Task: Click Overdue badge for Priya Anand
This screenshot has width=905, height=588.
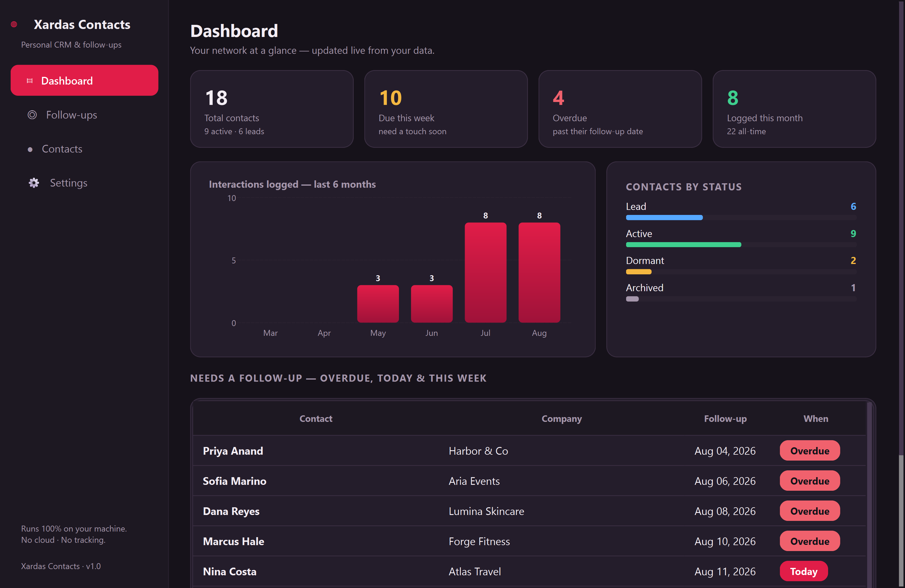Action: point(809,451)
